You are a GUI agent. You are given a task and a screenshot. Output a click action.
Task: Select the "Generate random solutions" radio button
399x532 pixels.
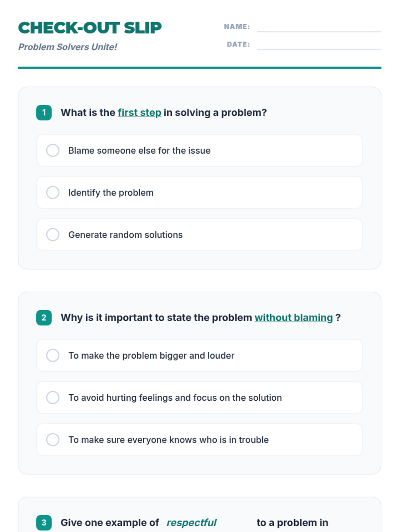coord(53,235)
